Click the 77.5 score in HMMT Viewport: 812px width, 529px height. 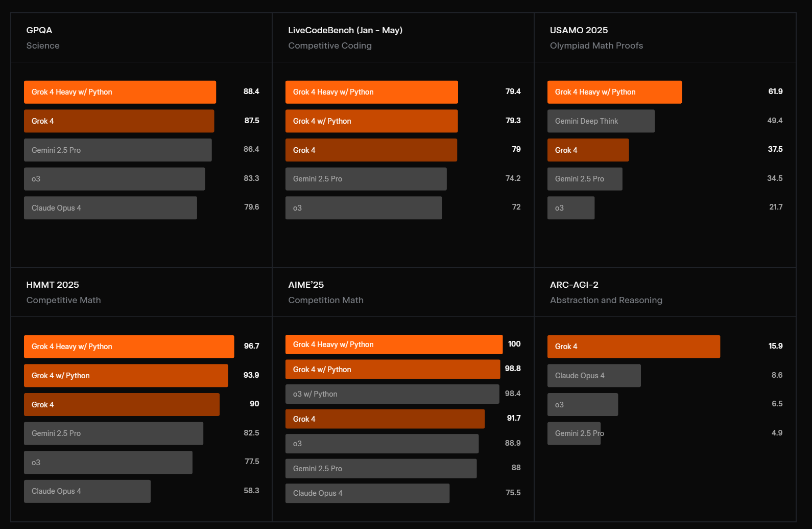252,462
